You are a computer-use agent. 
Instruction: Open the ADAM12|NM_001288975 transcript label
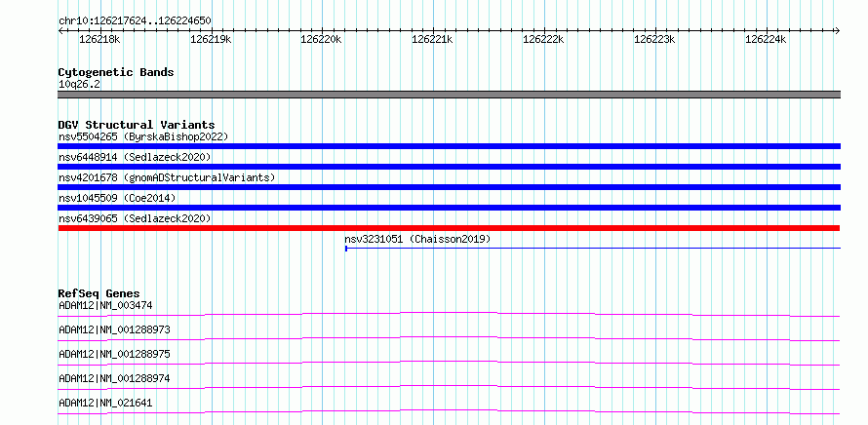click(x=114, y=354)
